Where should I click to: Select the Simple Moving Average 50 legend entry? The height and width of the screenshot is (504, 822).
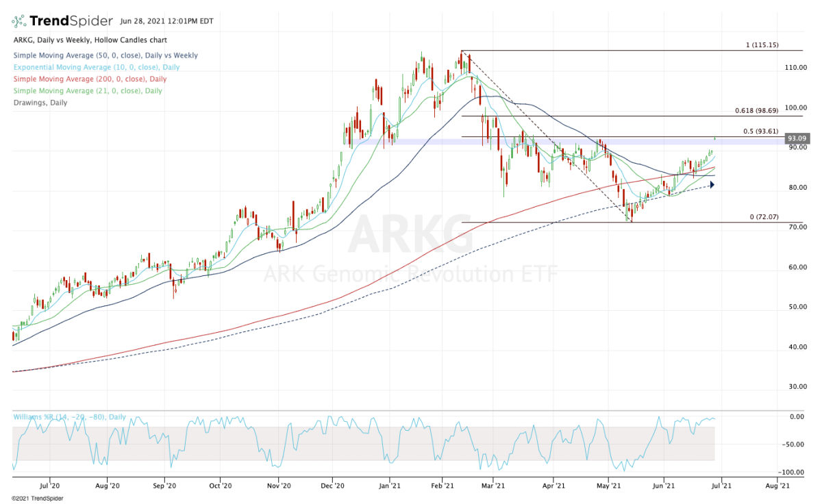click(x=105, y=55)
